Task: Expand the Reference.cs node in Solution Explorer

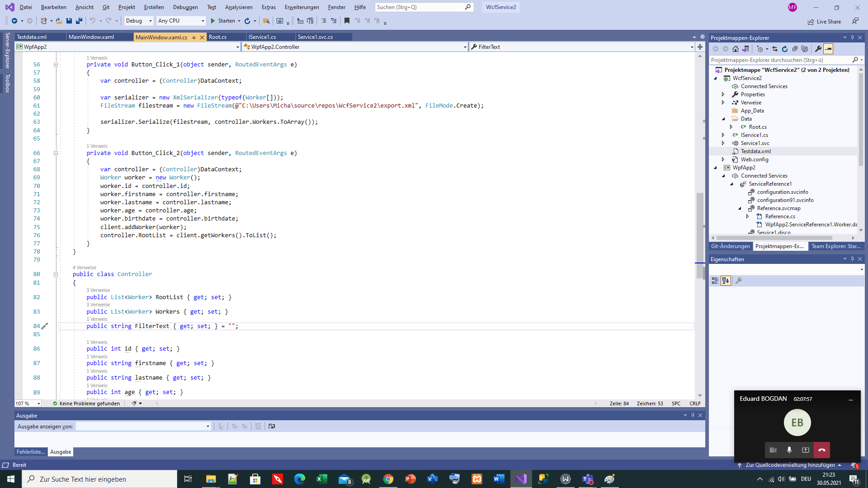Action: [748, 216]
